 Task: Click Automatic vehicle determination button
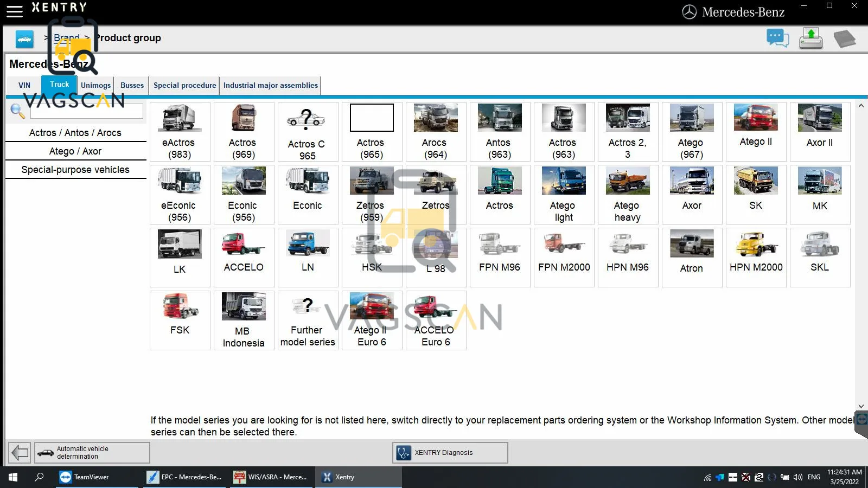tap(92, 452)
